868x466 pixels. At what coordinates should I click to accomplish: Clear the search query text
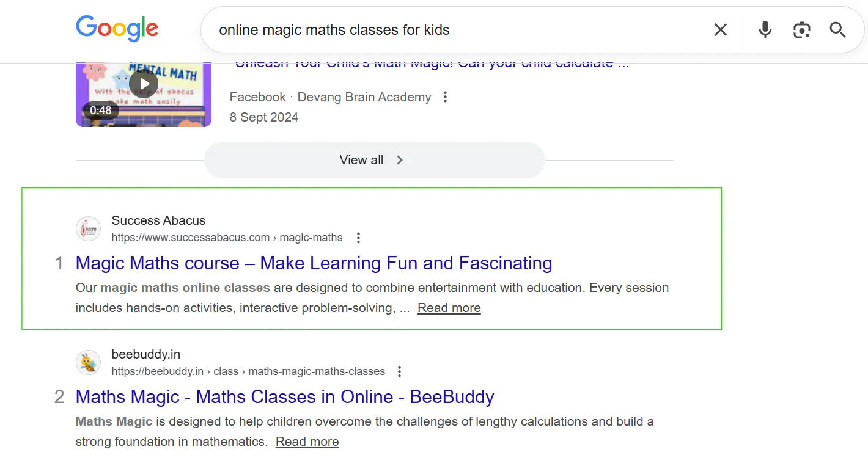pyautogui.click(x=721, y=29)
